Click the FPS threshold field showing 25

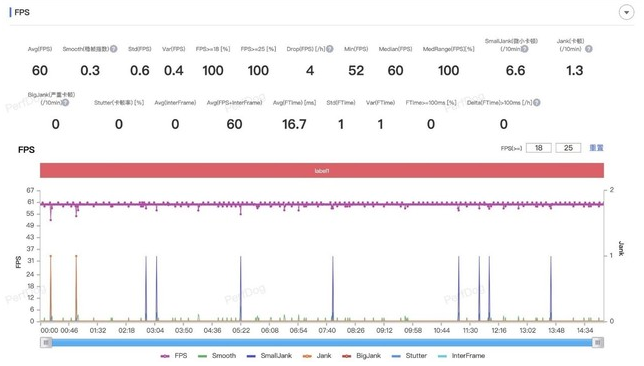568,148
